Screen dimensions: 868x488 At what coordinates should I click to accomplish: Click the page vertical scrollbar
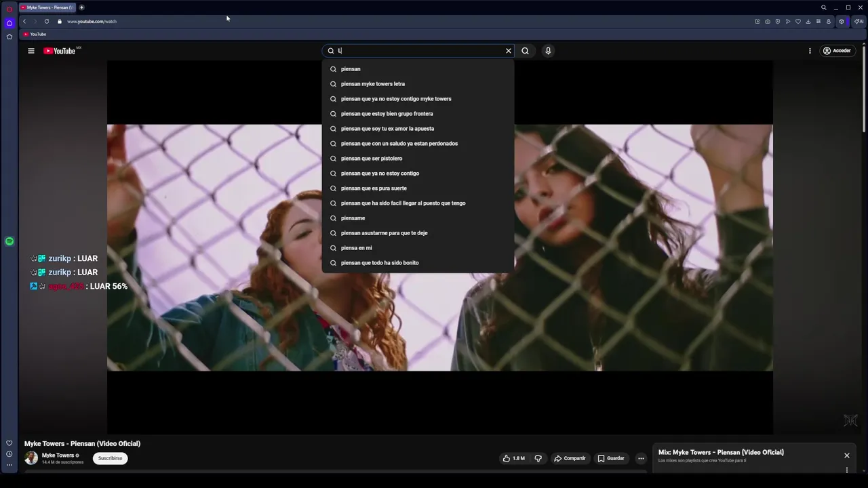click(x=865, y=88)
